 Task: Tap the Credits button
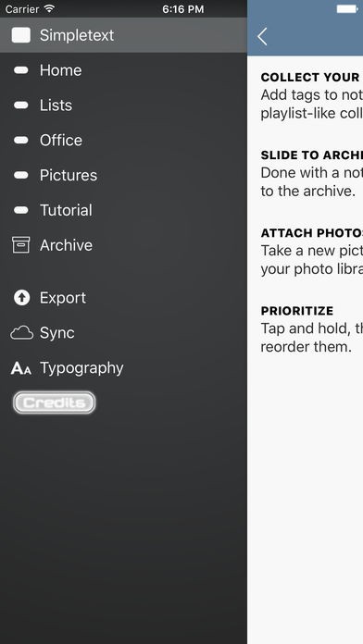point(55,402)
